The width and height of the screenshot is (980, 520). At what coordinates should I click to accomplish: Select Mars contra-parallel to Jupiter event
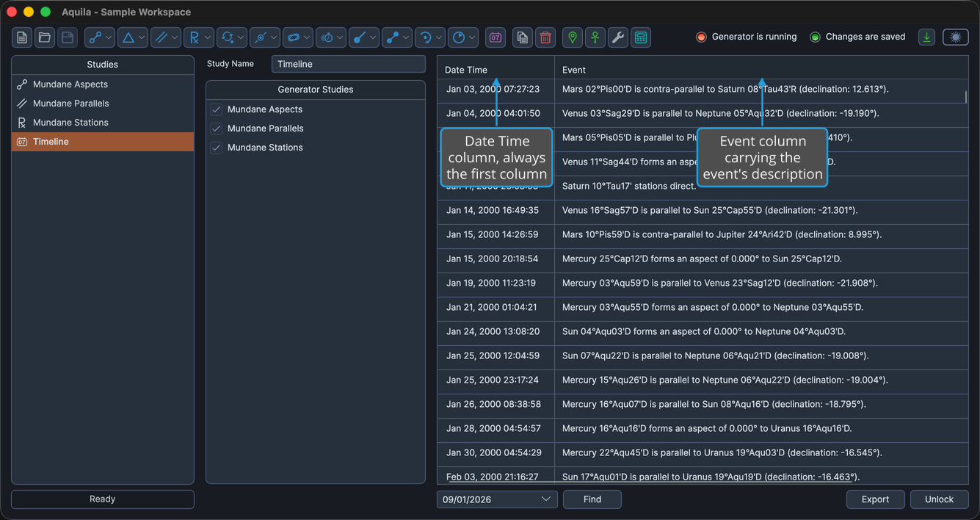[761, 235]
